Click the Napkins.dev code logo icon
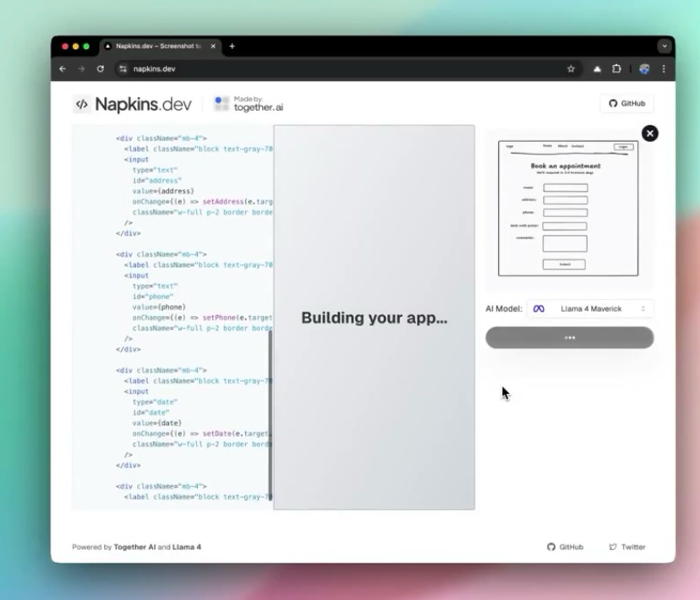 coord(82,105)
